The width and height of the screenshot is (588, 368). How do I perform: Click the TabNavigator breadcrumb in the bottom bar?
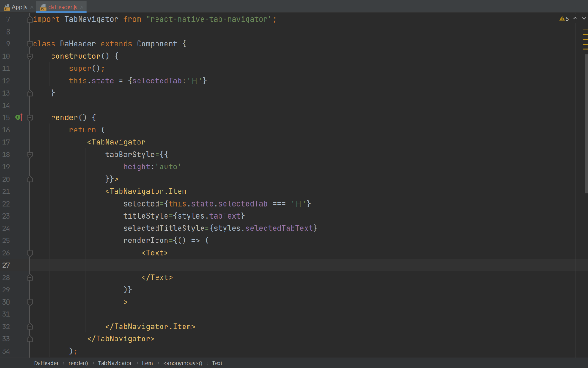point(115,363)
